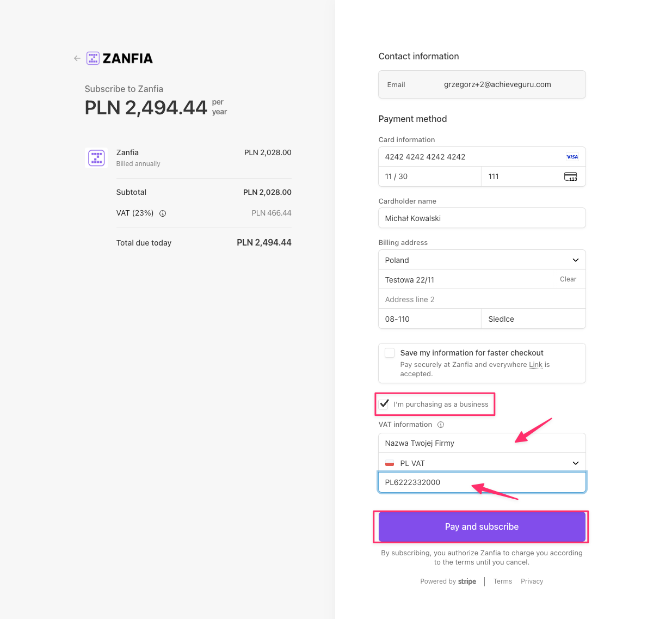
Task: Click the Cardholder name field
Action: coord(482,218)
